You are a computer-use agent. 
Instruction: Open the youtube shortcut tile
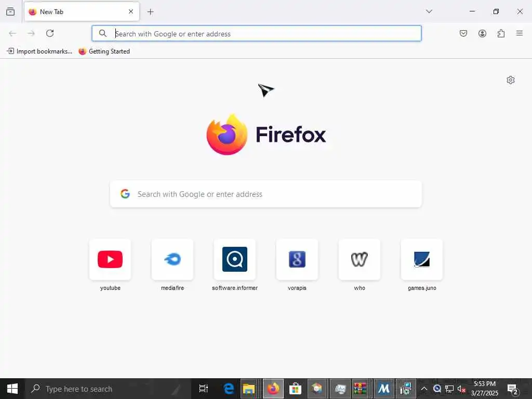coord(110,259)
